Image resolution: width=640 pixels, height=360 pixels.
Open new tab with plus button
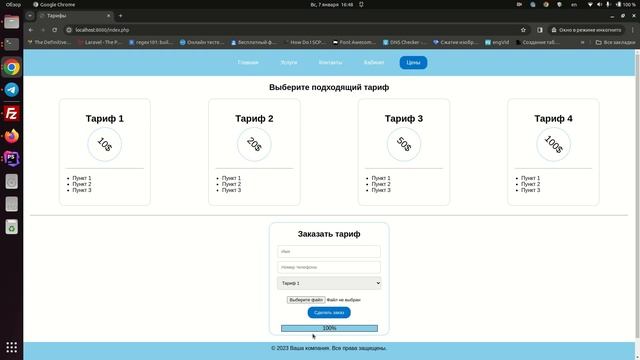click(120, 16)
